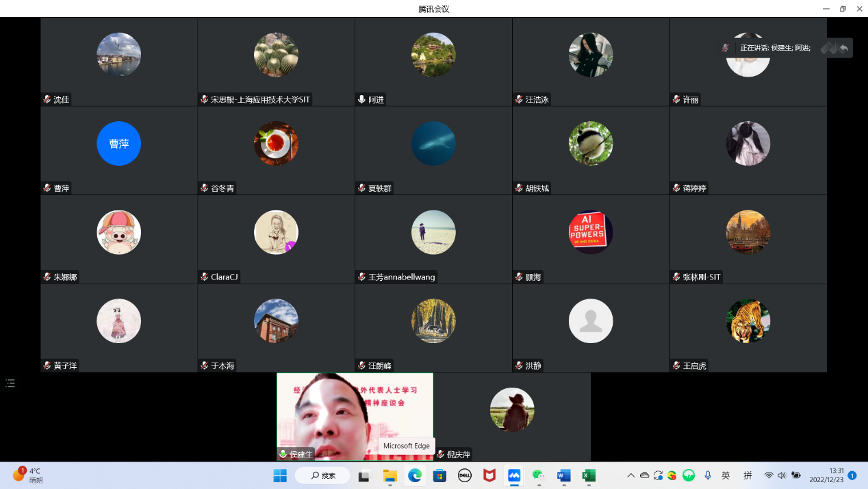Viewport: 868px width, 489px height.
Task: Click the AI Superpowers avatar of 顾海
Action: 590,232
